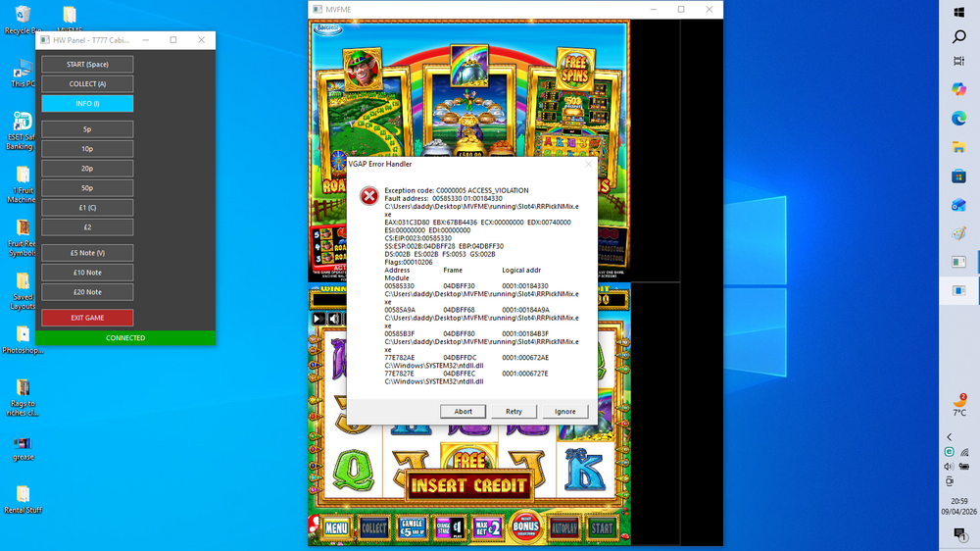Open the Recycle Bin desktop icon

click(x=23, y=20)
